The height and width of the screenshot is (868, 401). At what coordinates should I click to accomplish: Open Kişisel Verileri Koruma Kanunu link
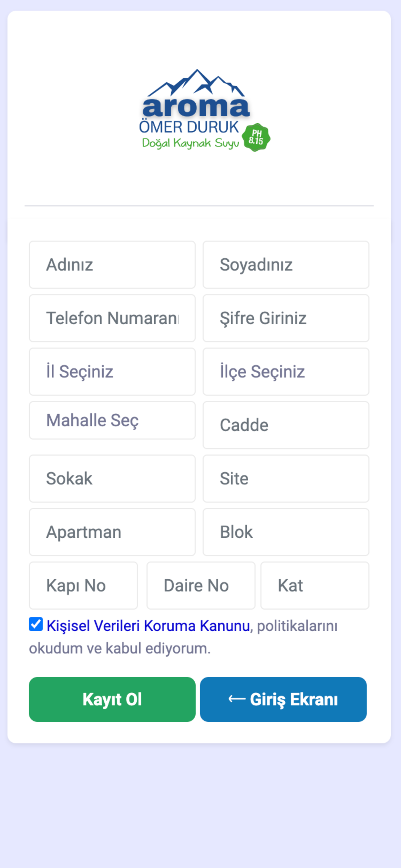coord(148,626)
